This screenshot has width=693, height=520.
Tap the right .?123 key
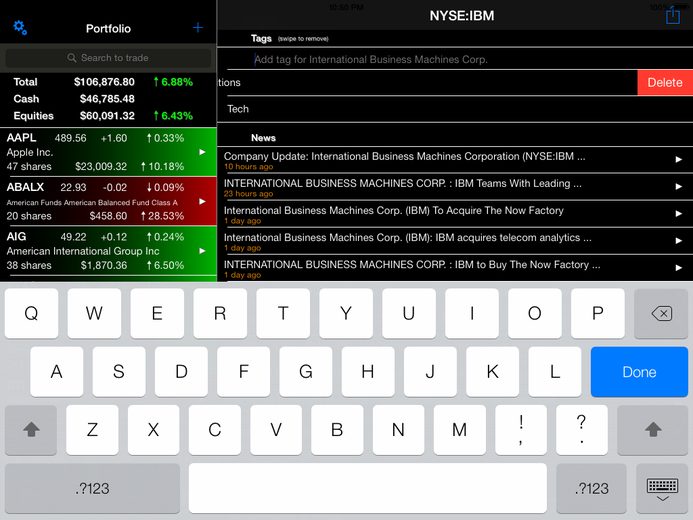(x=591, y=489)
